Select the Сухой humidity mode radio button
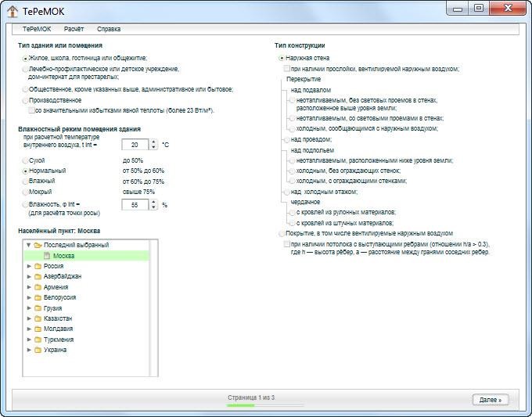The image size is (532, 417). [26, 160]
